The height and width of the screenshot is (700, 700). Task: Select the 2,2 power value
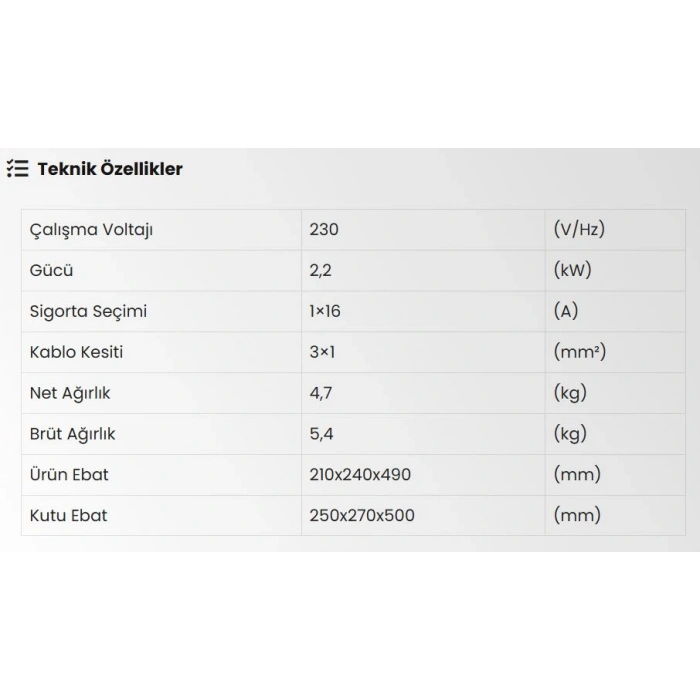(x=320, y=270)
